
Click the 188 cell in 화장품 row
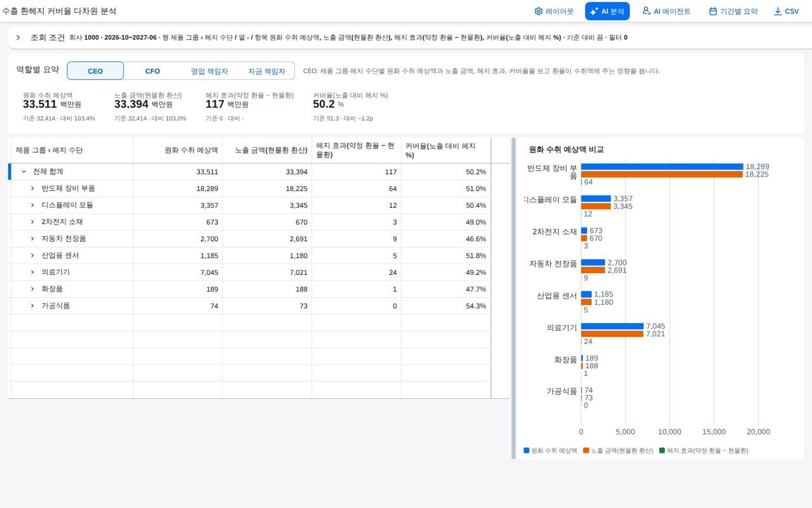[x=267, y=290]
